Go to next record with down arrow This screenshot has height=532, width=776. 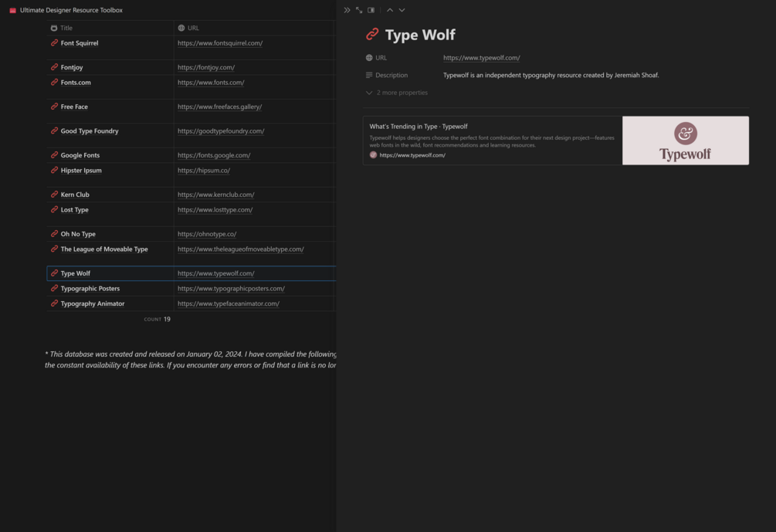point(402,10)
